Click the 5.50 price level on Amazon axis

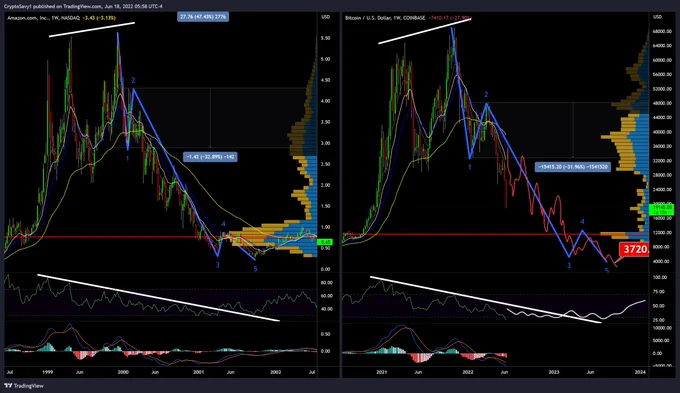[x=325, y=38]
